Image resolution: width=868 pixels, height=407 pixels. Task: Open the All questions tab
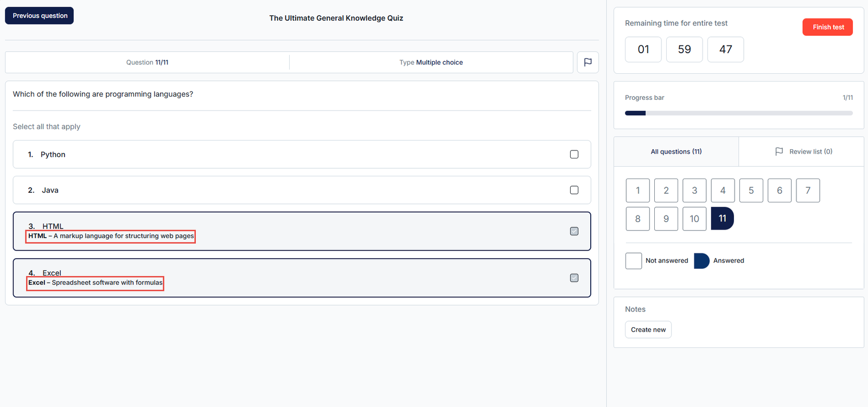coord(676,151)
